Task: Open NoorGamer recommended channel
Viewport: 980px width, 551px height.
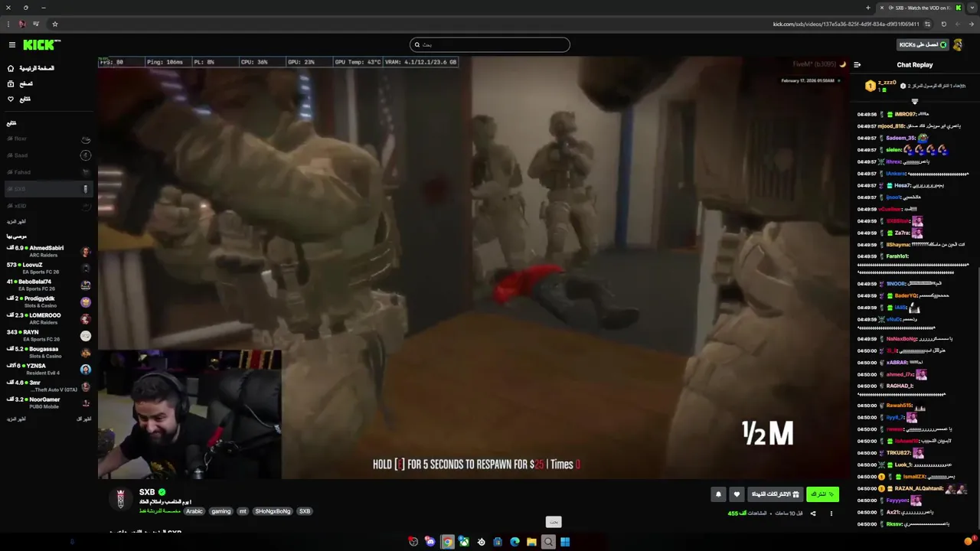Action: click(47, 403)
